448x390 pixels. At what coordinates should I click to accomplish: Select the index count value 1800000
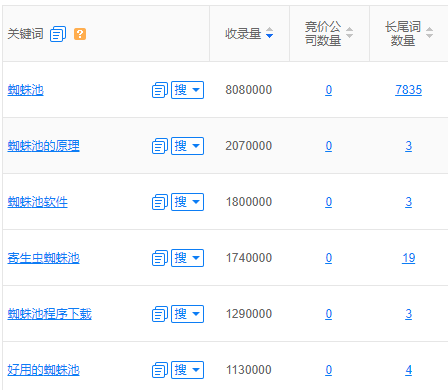(x=249, y=202)
